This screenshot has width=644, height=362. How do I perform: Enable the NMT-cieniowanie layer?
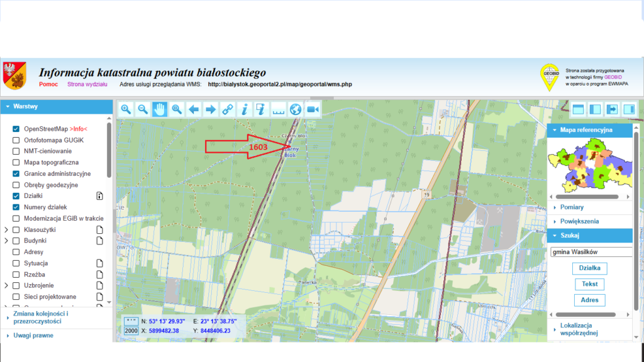16,151
